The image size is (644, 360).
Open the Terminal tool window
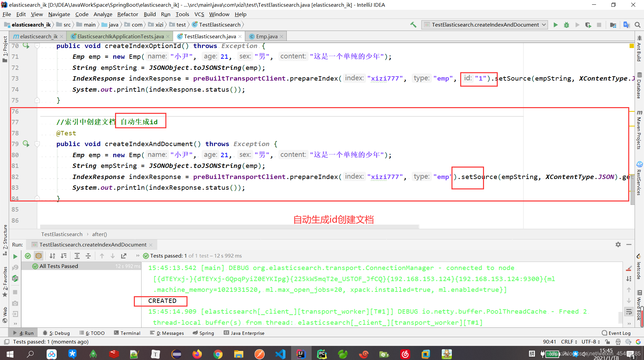[x=127, y=333]
